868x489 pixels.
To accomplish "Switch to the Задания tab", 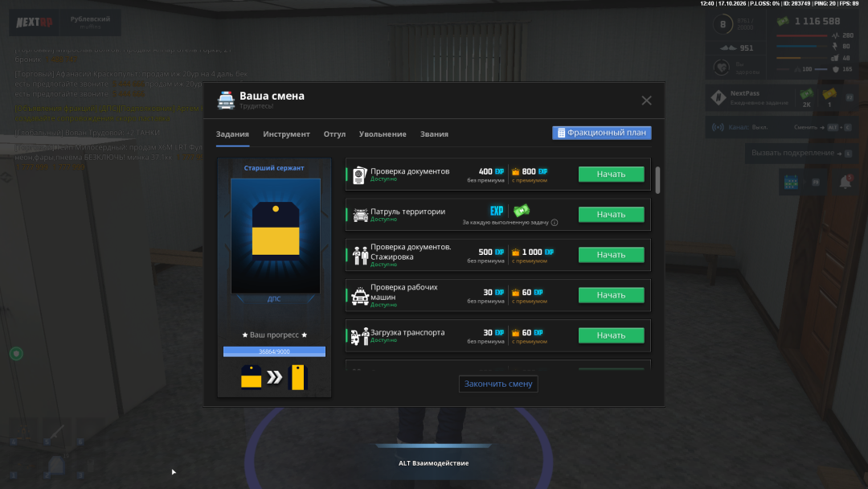I will [x=232, y=134].
